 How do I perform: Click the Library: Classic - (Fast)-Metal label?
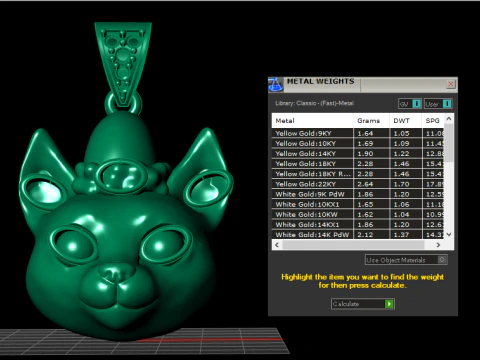[314, 103]
